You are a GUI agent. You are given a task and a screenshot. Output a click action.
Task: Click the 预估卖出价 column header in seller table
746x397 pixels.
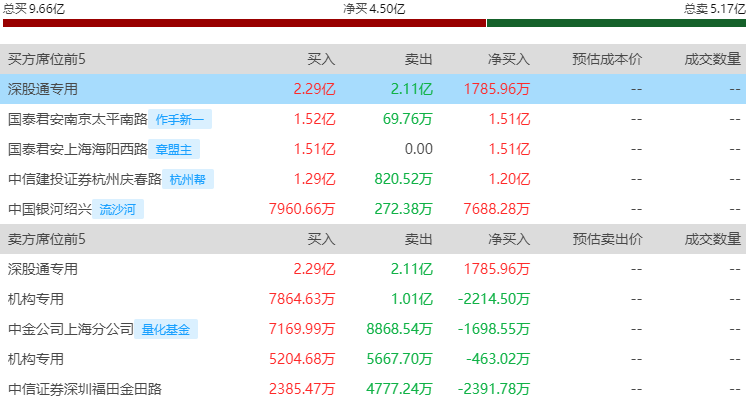coord(607,239)
